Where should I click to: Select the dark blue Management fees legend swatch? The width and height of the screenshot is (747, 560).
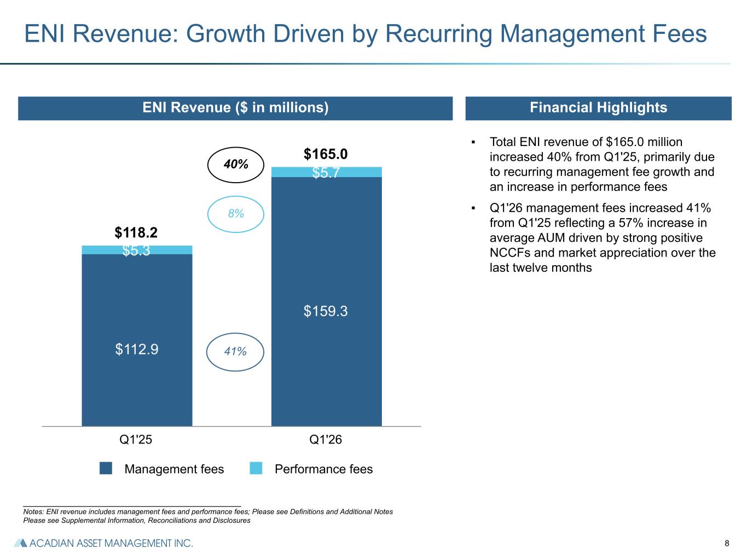click(x=106, y=468)
